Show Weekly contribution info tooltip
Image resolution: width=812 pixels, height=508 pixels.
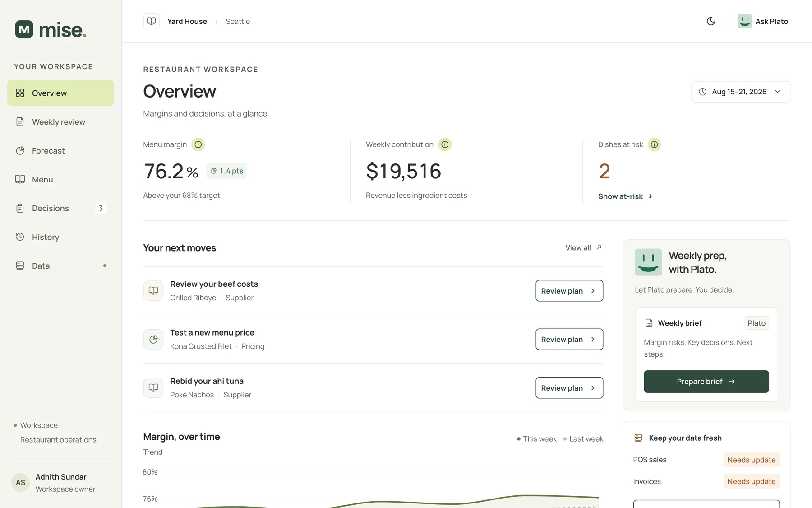coord(445,144)
